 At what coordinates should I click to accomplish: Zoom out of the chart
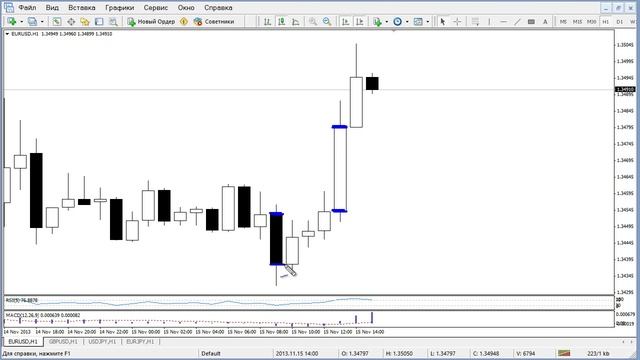327,22
